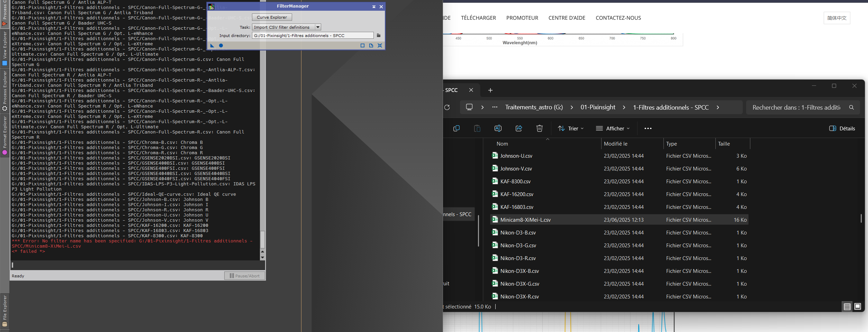Image resolution: width=868 pixels, height=332 pixels.
Task: Copy selected file in File Explorer toolbar
Action: [456, 128]
